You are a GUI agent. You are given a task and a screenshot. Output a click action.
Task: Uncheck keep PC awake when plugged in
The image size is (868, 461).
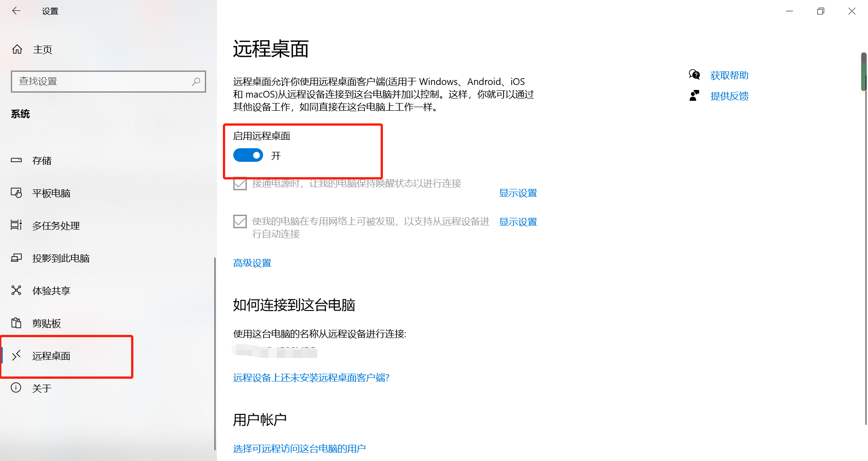click(x=240, y=183)
